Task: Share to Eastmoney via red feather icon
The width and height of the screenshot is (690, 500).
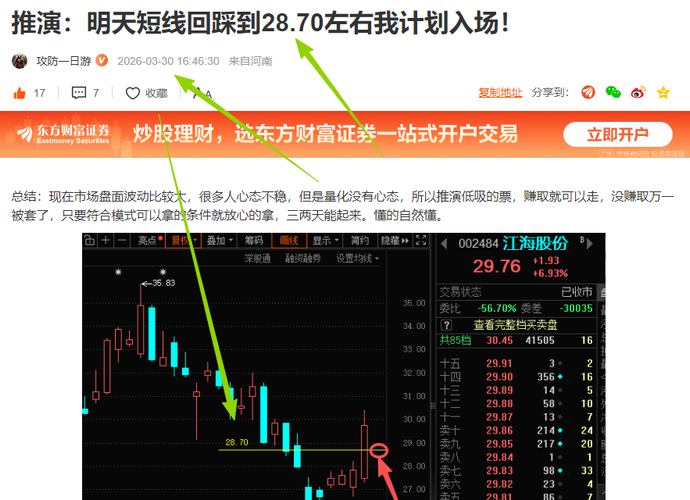Action: [588, 92]
